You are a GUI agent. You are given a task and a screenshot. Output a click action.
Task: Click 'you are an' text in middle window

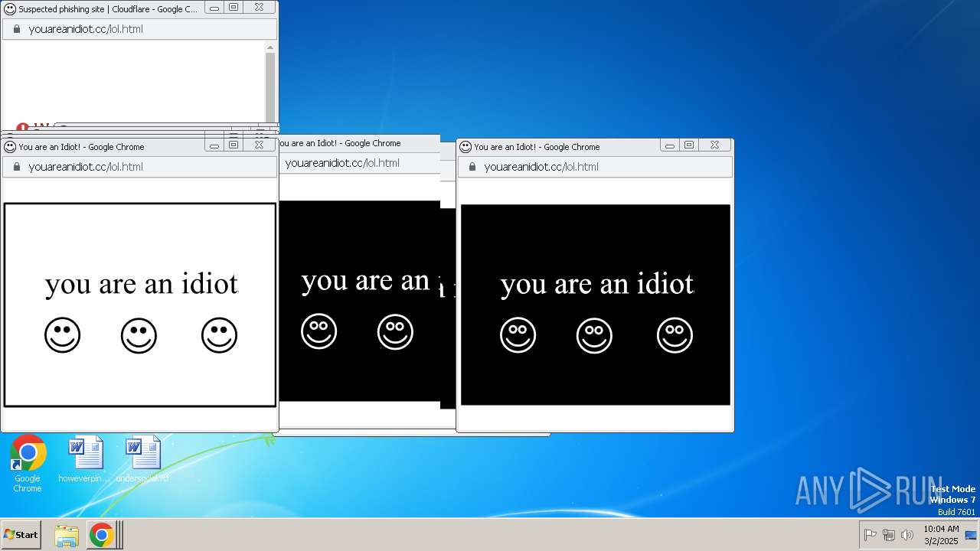366,281
